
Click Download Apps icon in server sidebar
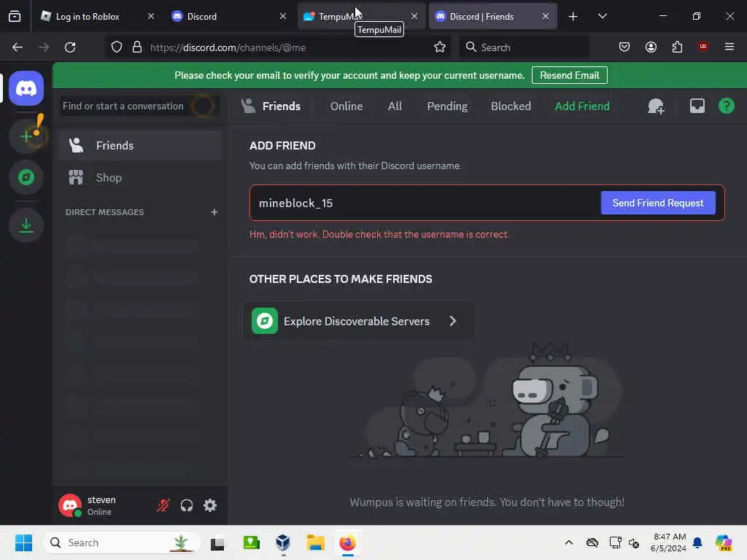(26, 225)
